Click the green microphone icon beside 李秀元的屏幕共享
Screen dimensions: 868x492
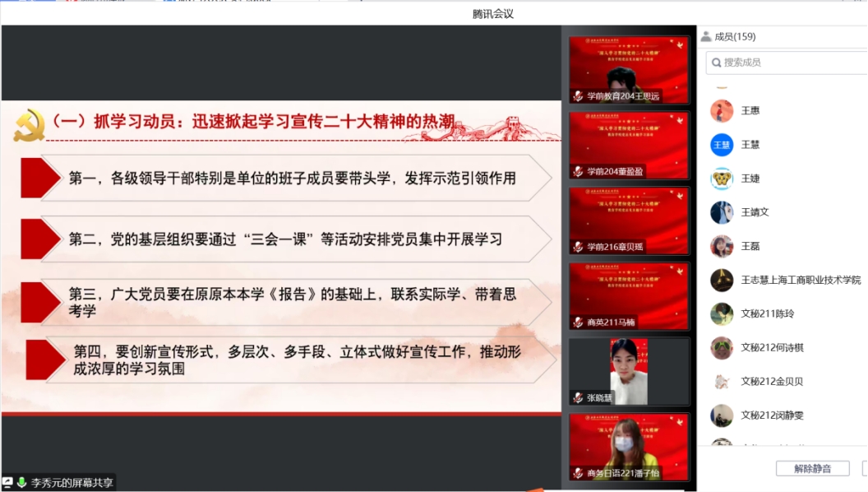click(21, 483)
